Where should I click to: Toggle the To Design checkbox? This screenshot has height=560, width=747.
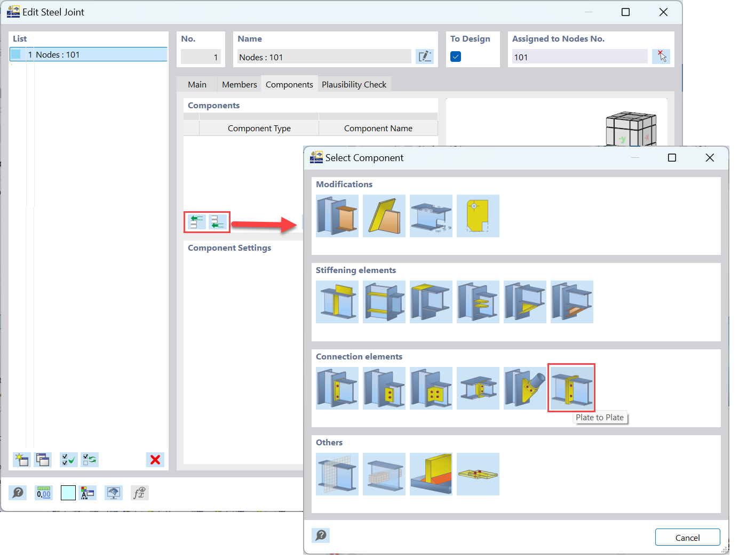456,57
